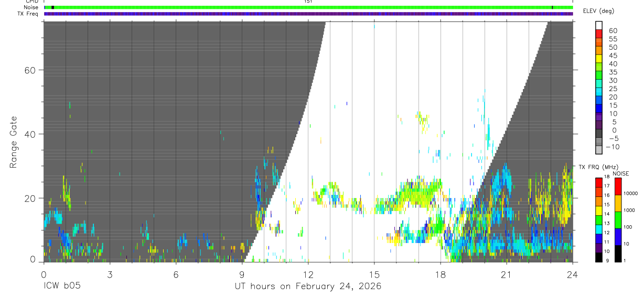Click the '20' tick on Range Gate axis
This screenshot has width=644, height=297.
pos(30,198)
